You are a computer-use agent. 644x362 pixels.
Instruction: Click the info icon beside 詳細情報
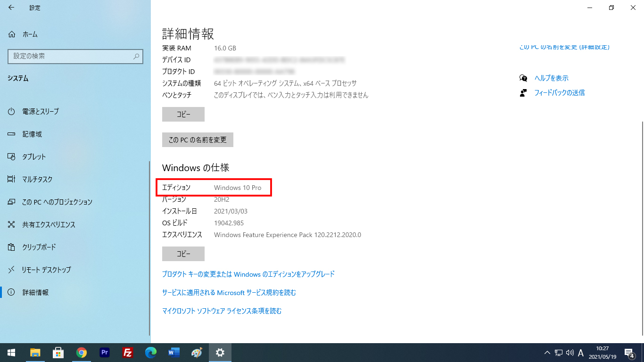12,293
